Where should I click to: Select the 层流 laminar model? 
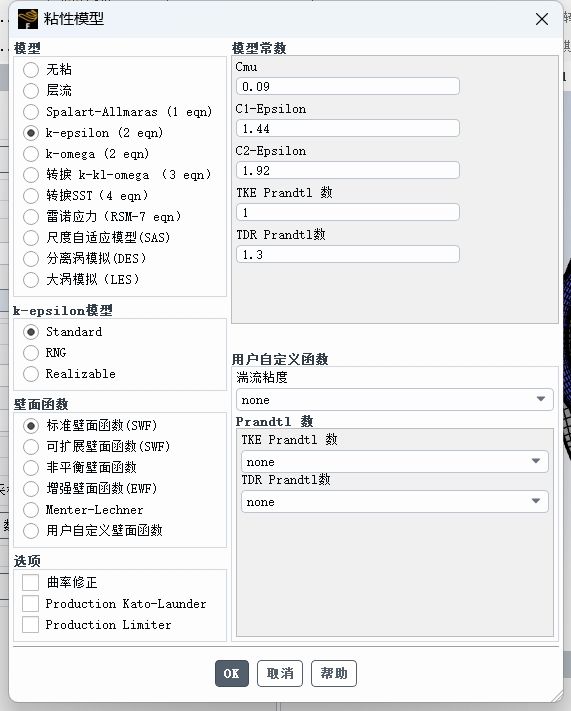[31, 91]
